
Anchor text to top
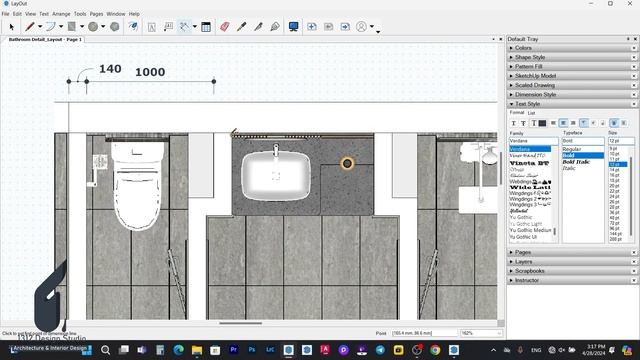tap(584, 123)
